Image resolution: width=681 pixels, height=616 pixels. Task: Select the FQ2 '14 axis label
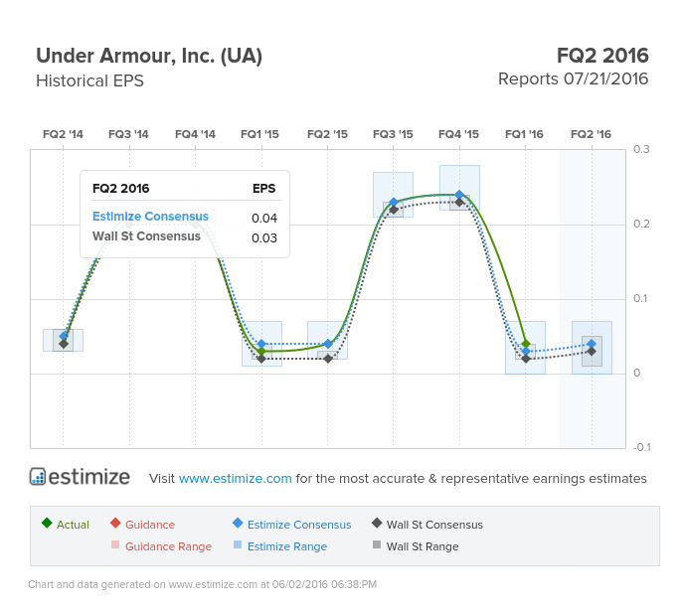[63, 134]
